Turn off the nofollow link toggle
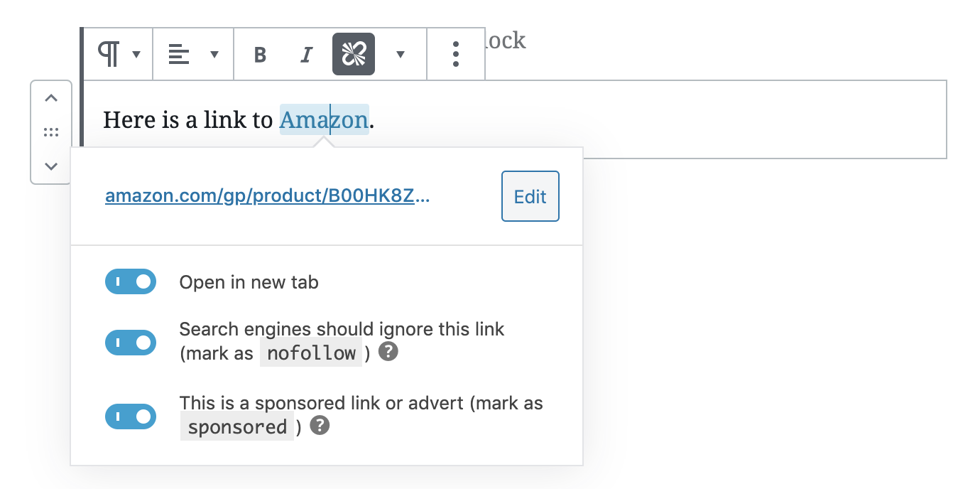Viewport: 980px width, 489px height. 131,343
